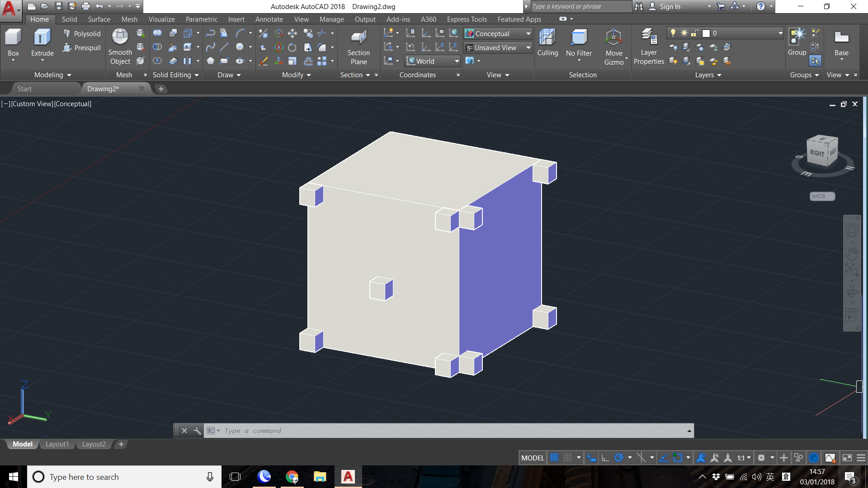Click the keyword search box
This screenshot has height=488, width=868.
(581, 6)
